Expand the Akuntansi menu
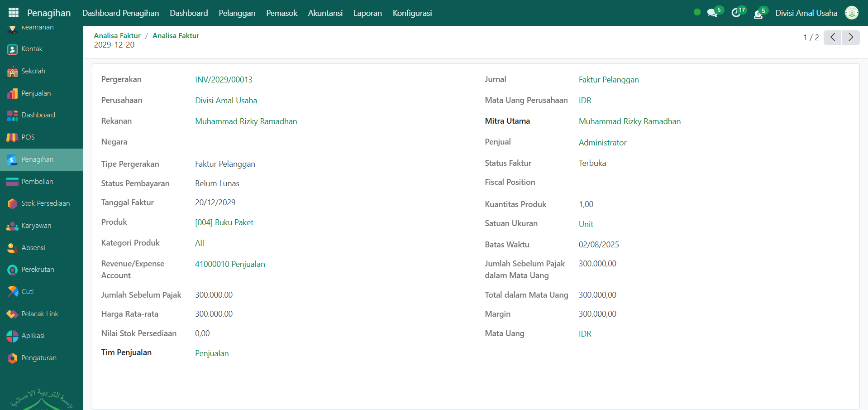The width and height of the screenshot is (868, 410). 325,13
